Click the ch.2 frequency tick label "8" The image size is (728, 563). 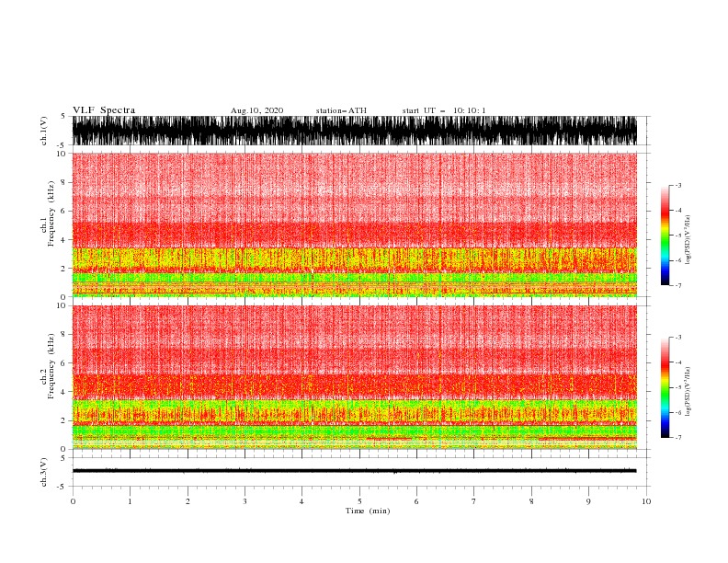(63, 335)
